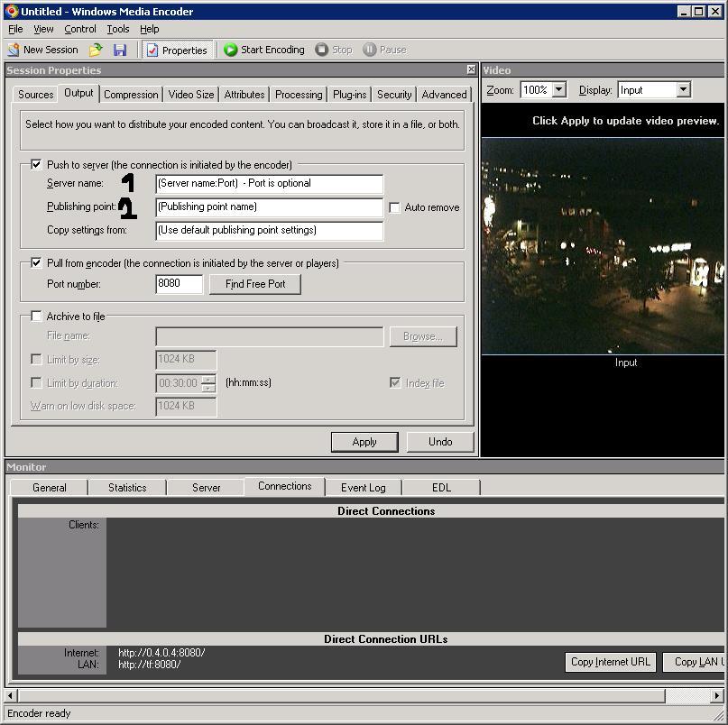Switch to the Compression tab
The height and width of the screenshot is (725, 728).
click(x=131, y=94)
